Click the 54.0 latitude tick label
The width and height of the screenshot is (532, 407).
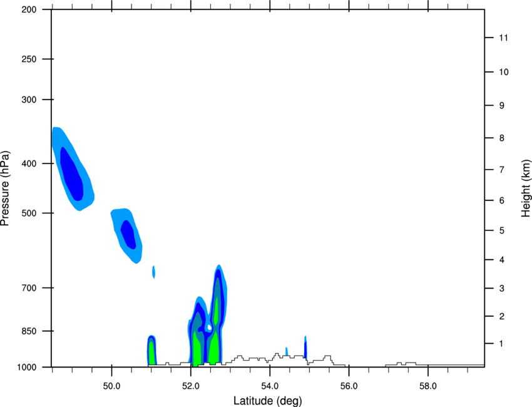point(270,386)
